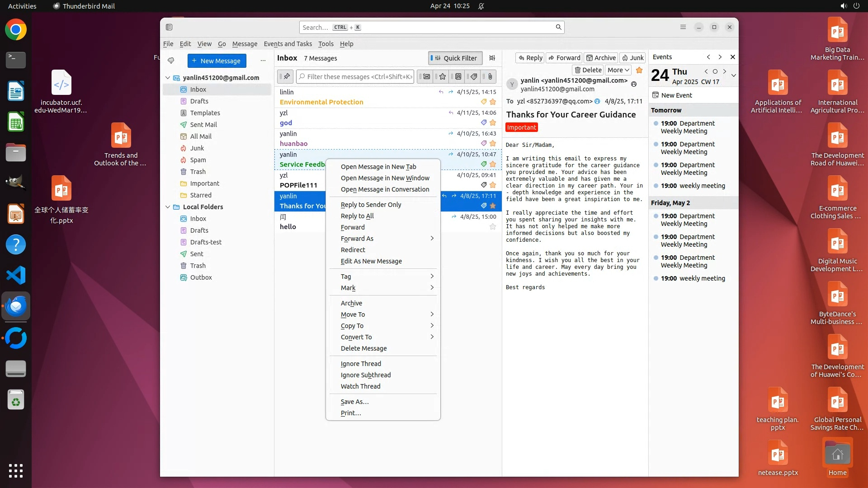Open the Events and Tasks menu
The image size is (868, 488).
288,44
